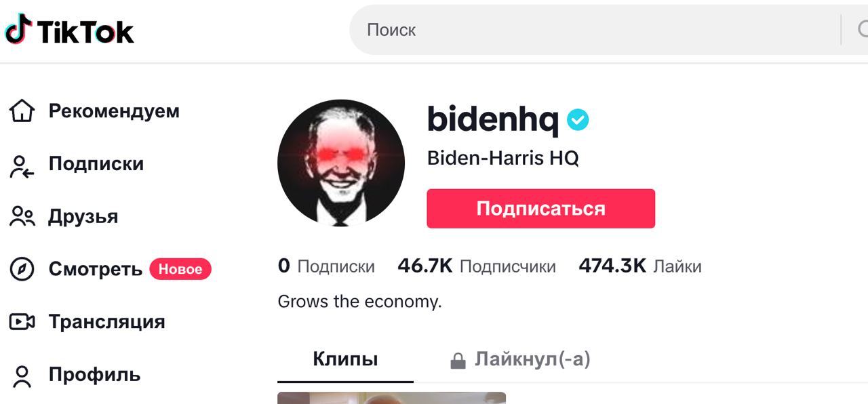Open the Лайкнул(-а) tab
Viewport: 868px width, 404px height.
pyautogui.click(x=520, y=359)
